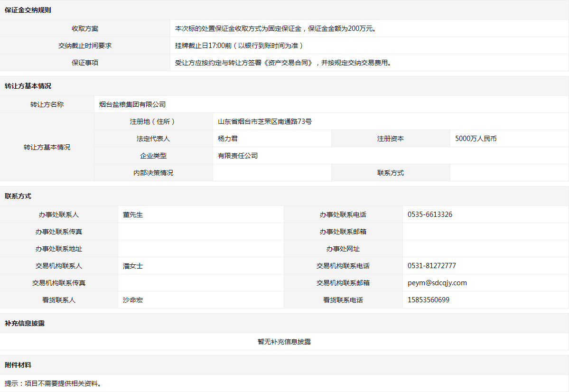
Task: Click the 注册资本 label cell
Action: click(x=391, y=138)
